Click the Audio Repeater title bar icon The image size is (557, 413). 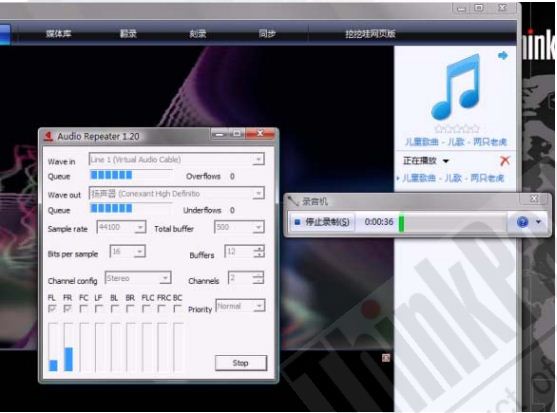(48, 136)
